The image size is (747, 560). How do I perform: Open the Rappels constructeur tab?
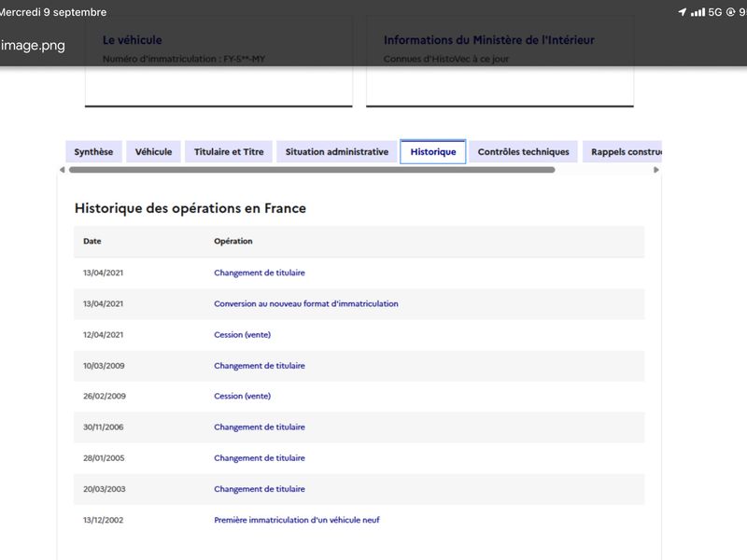pos(622,152)
